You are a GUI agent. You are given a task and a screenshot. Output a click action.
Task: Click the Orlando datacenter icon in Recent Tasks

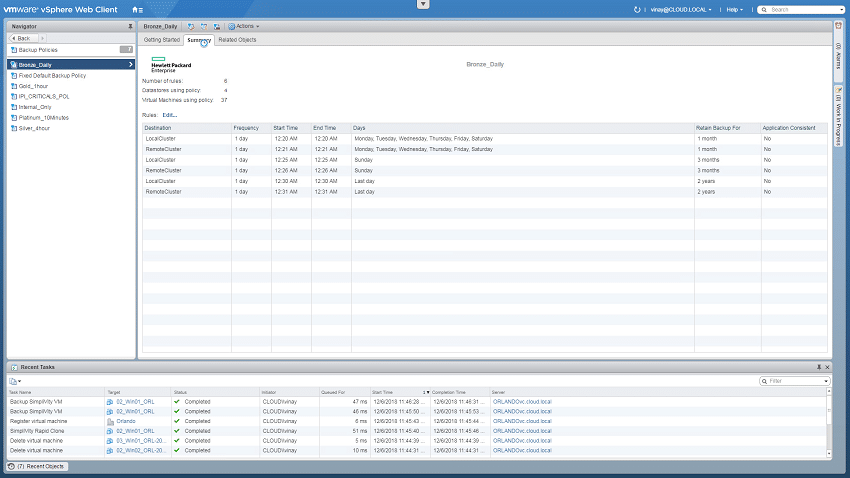(110, 421)
